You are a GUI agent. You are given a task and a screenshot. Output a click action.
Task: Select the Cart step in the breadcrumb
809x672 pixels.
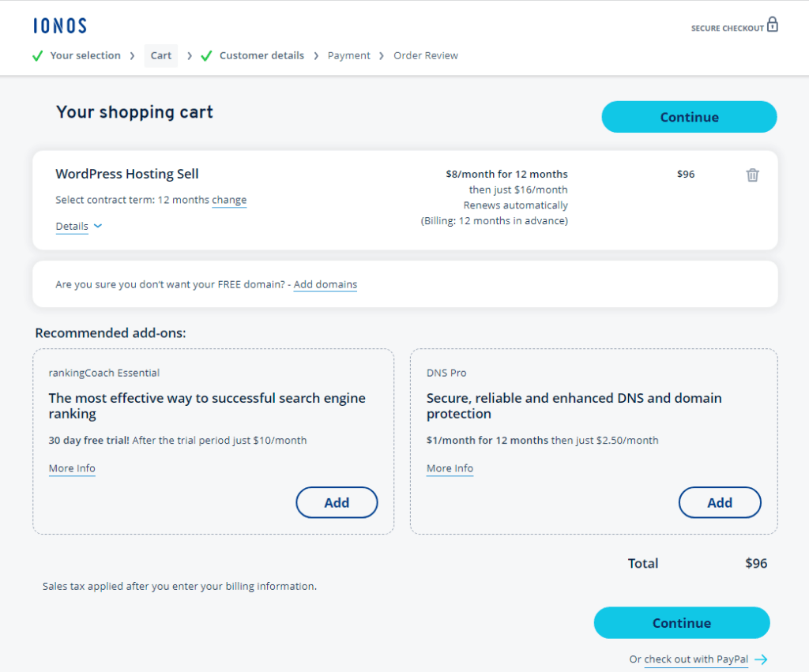(x=160, y=55)
